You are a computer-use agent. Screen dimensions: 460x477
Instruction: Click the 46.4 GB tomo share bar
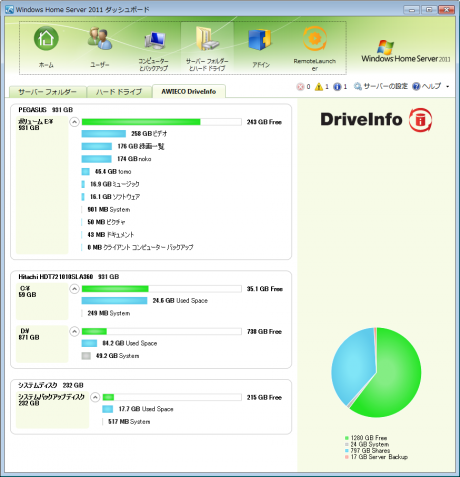86,172
